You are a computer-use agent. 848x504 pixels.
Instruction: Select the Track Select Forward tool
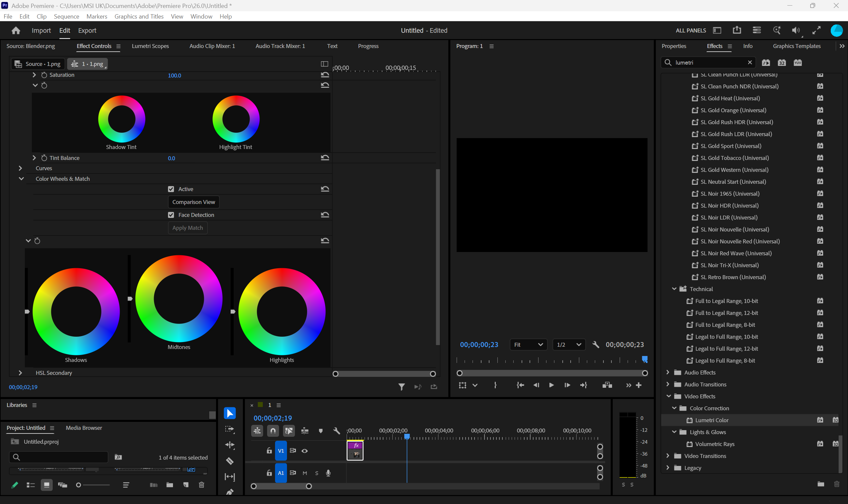point(230,429)
